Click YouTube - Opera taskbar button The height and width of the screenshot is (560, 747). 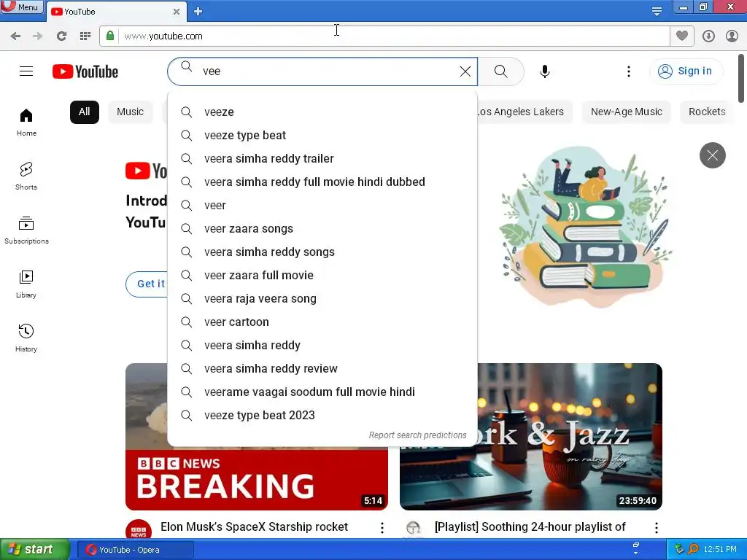(x=135, y=550)
